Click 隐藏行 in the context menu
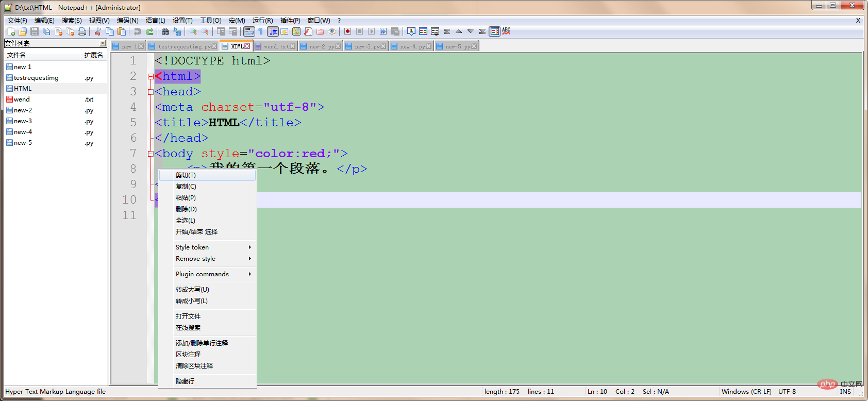Viewport: 868px width, 401px height. click(x=207, y=381)
